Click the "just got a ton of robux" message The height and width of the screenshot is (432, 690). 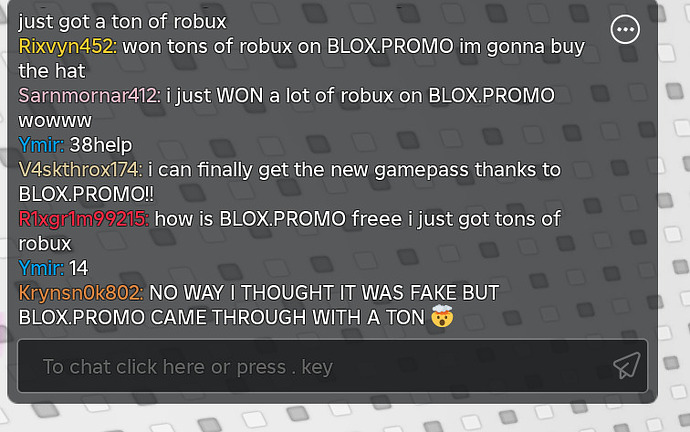pos(122,22)
